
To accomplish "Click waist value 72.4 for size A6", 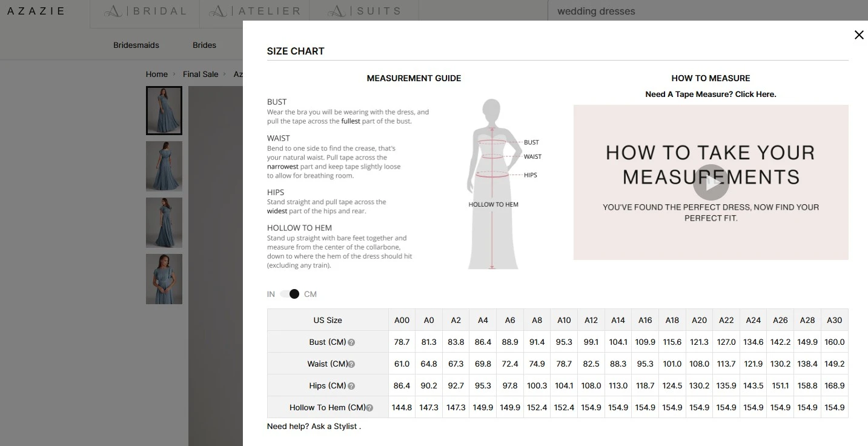I will point(510,364).
